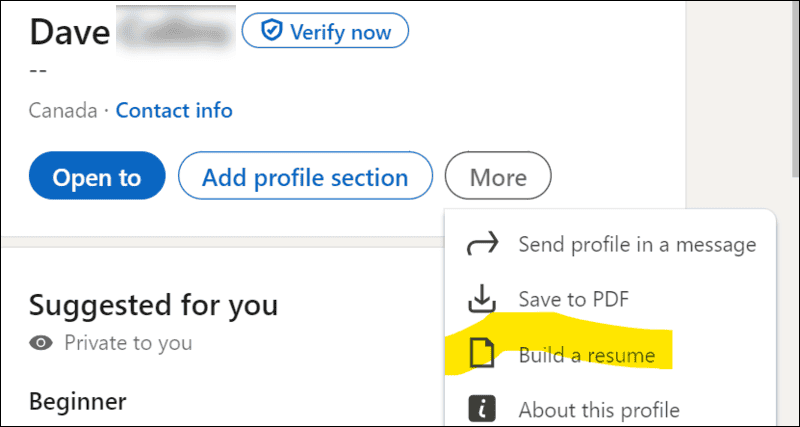Select Send profile in a message
This screenshot has width=800, height=427.
610,244
